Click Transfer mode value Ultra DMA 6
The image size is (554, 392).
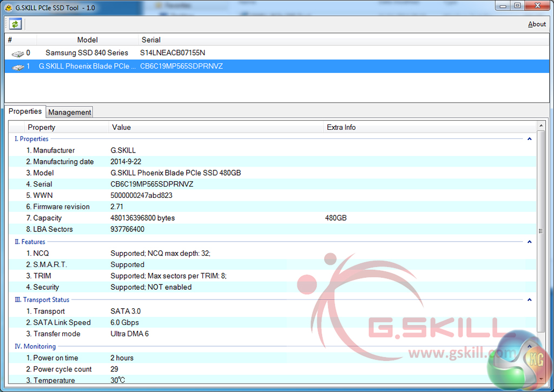tap(129, 334)
